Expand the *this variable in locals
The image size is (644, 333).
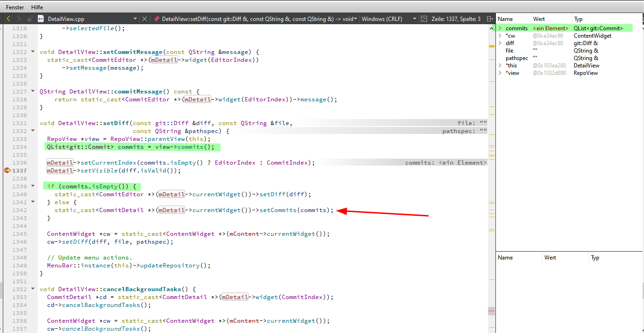[x=500, y=66]
